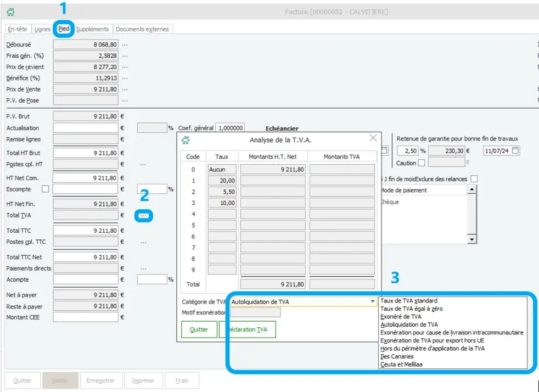Click the Retenue de garantie 2,50 percent field
Image resolution: width=539 pixels, height=392 pixels.
pyautogui.click(x=408, y=150)
